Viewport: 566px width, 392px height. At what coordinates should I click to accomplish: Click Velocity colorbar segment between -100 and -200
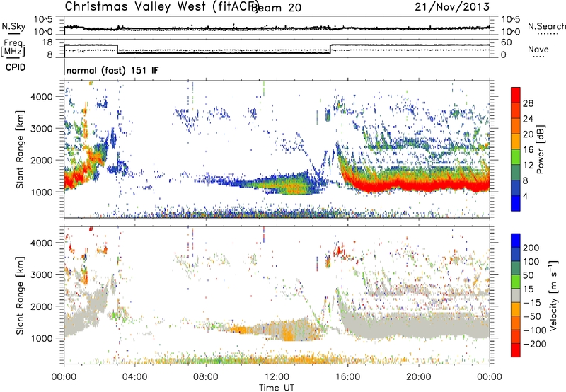pos(516,336)
